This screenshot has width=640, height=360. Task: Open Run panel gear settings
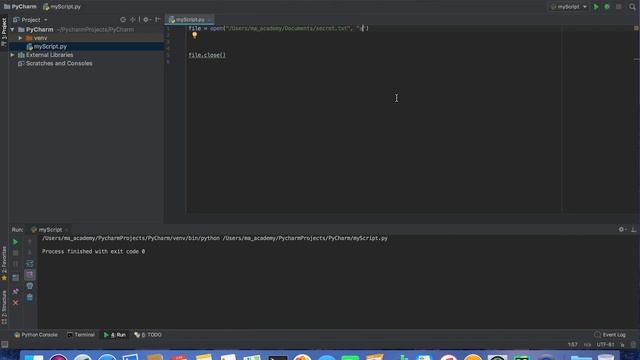pos(622,230)
